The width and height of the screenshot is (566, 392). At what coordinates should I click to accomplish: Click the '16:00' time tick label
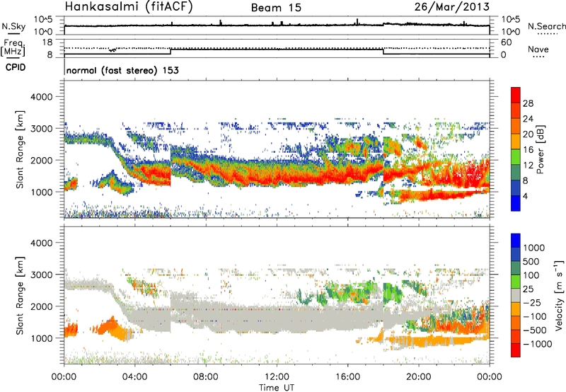point(347,377)
